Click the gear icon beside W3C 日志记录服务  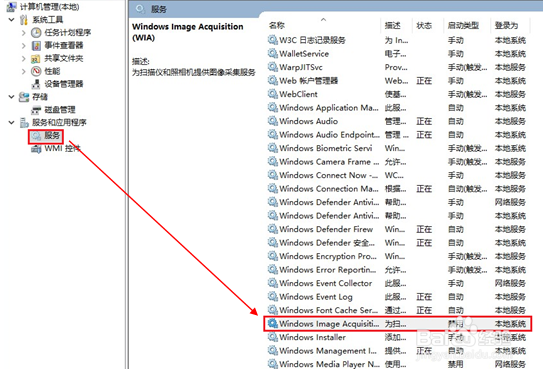[273, 40]
